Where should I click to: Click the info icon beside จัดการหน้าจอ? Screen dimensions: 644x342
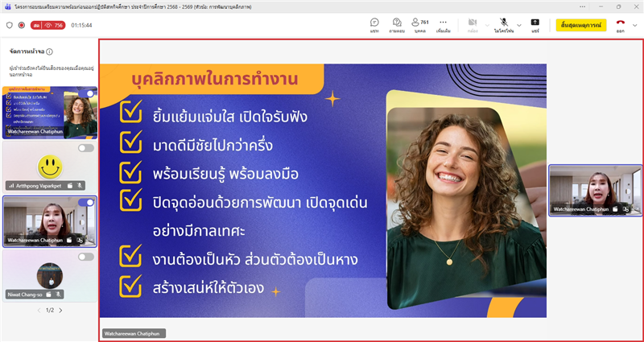coord(50,52)
